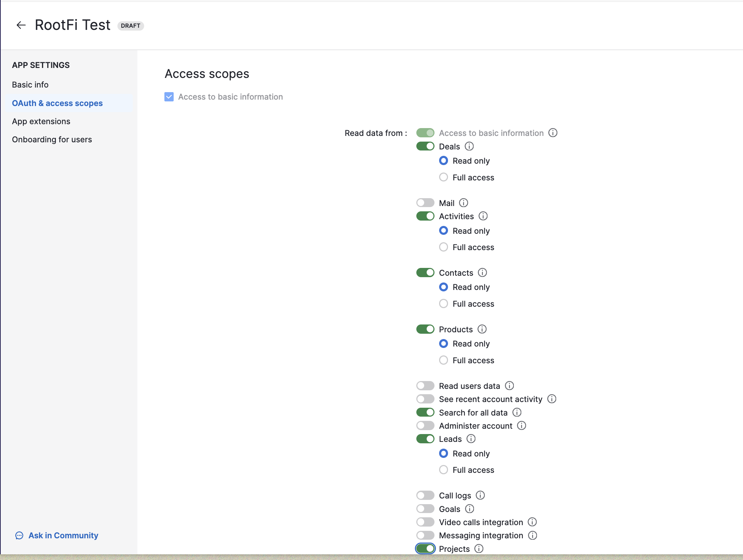Show info for Administer account
743x560 pixels.
click(521, 426)
